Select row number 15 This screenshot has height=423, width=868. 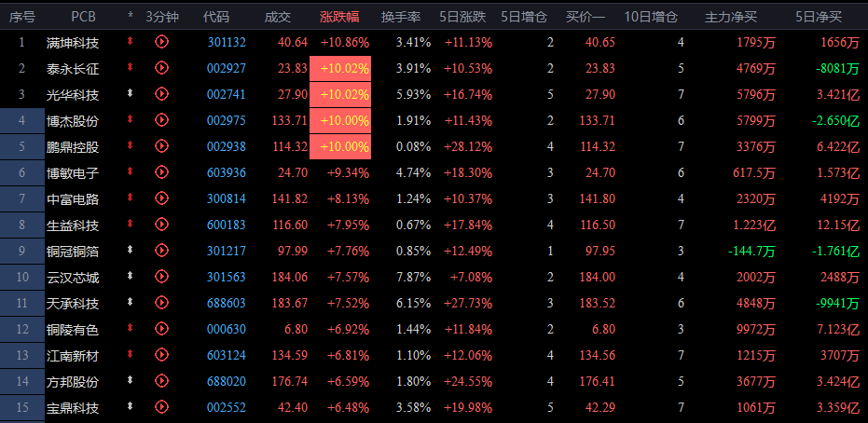[x=22, y=407]
